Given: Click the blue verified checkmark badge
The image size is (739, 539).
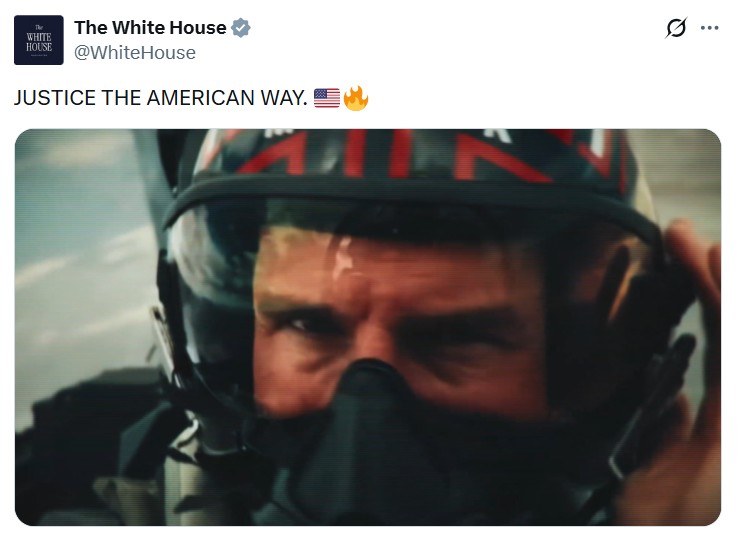Looking at the screenshot, I should coord(240,28).
